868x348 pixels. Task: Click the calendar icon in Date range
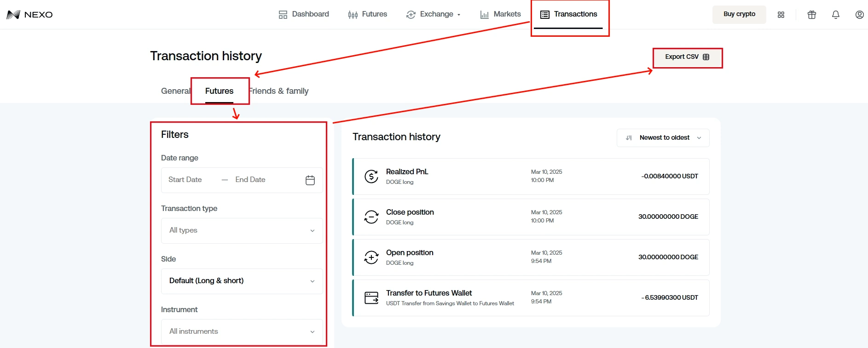tap(310, 180)
